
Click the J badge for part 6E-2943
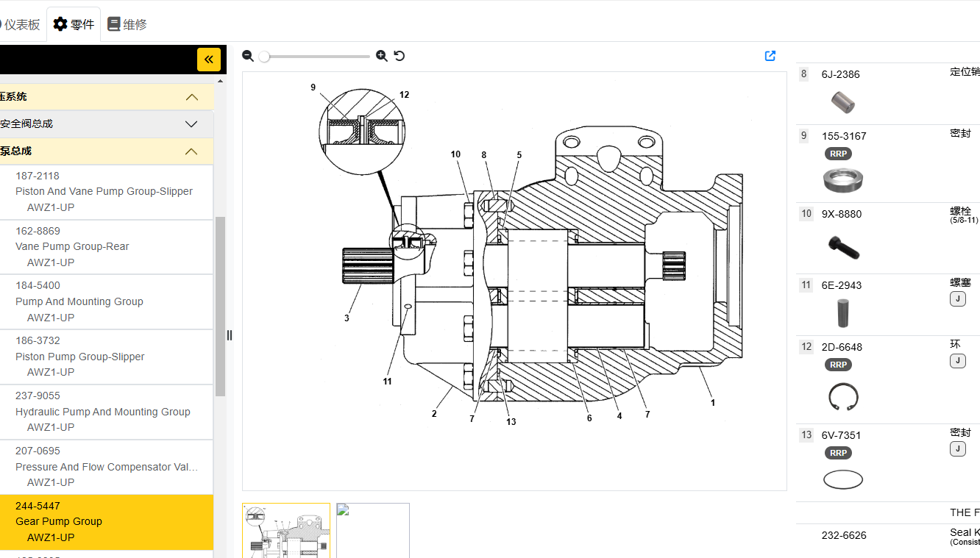[x=957, y=298]
